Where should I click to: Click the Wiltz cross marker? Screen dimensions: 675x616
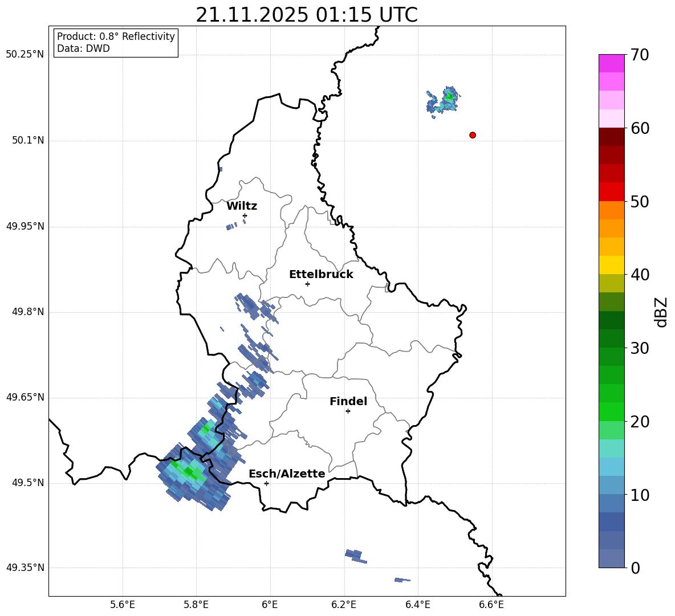click(x=245, y=215)
